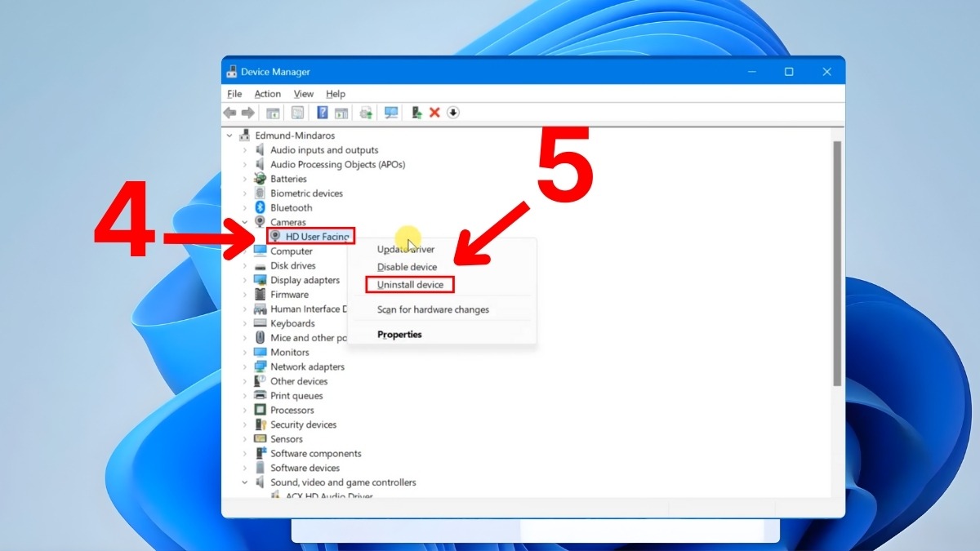Select the Computer tree row label
This screenshot has height=551, width=980.
coord(292,251)
